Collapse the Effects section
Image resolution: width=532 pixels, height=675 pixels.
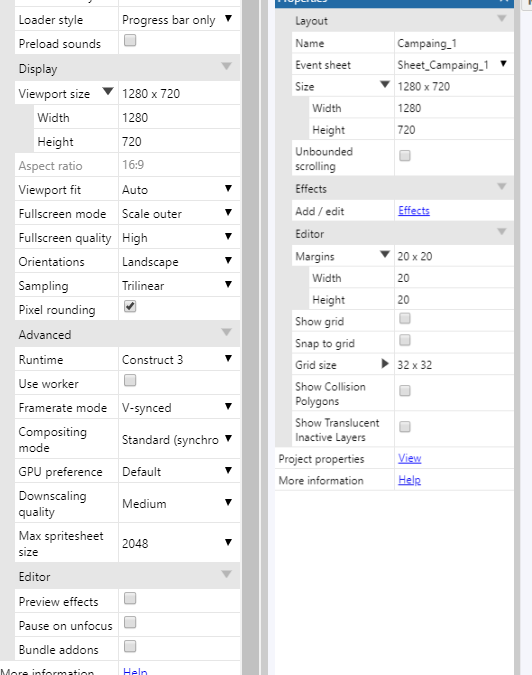[x=501, y=186]
